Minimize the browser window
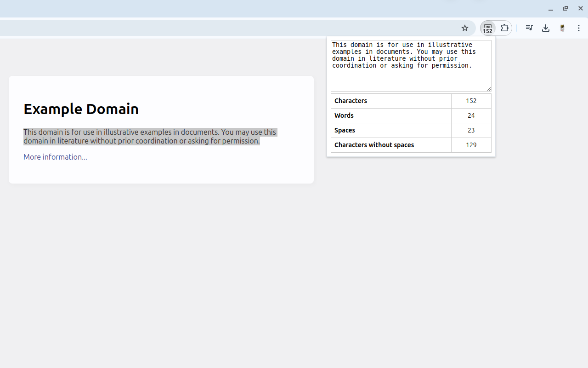 (x=550, y=9)
